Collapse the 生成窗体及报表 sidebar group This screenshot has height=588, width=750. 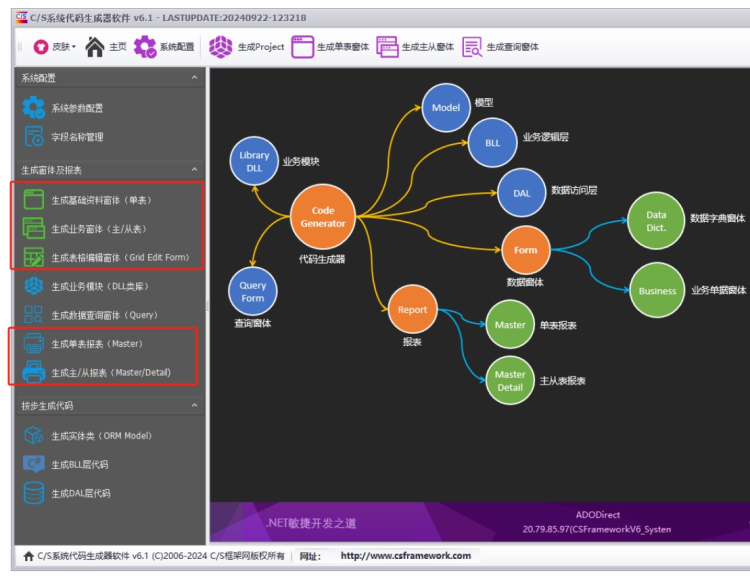(194, 170)
